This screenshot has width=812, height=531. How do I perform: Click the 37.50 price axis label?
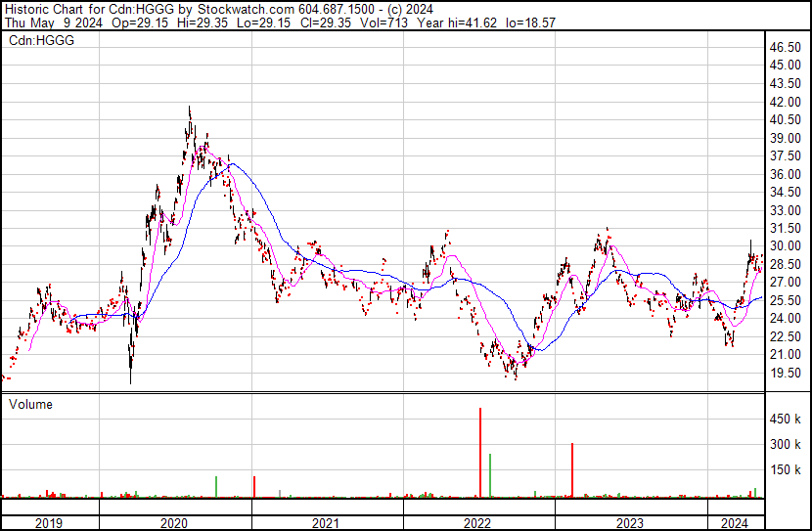coord(785,155)
